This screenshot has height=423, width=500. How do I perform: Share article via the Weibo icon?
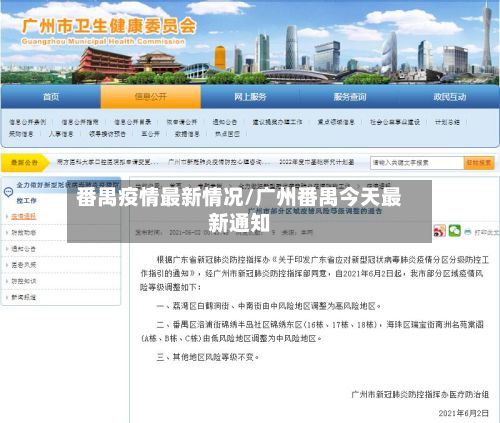point(439,231)
